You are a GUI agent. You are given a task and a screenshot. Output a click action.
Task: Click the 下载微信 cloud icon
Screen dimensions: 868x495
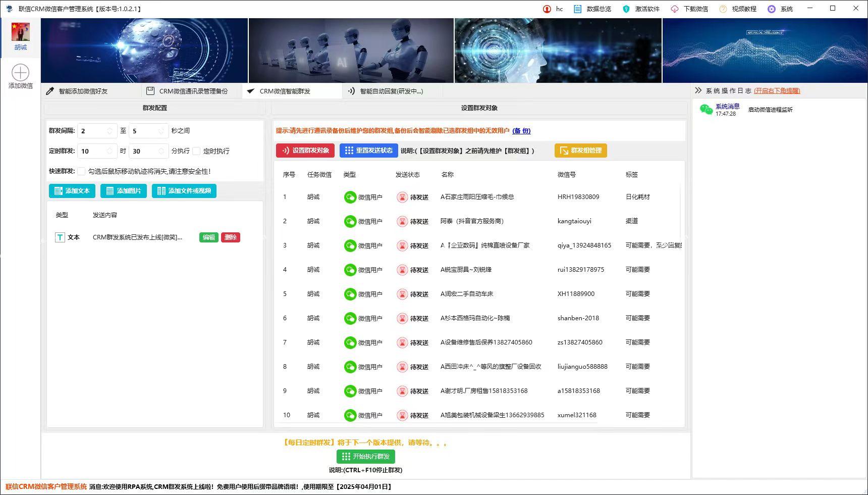[x=675, y=9]
